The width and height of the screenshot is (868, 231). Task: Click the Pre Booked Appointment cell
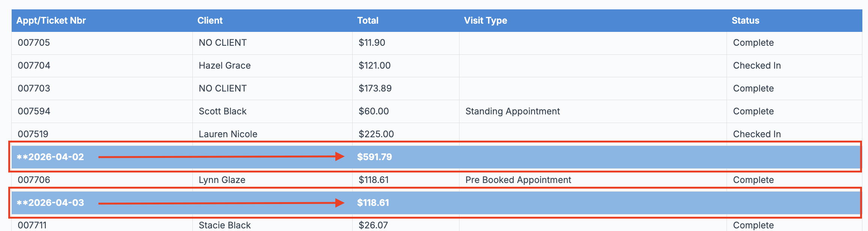point(518,180)
